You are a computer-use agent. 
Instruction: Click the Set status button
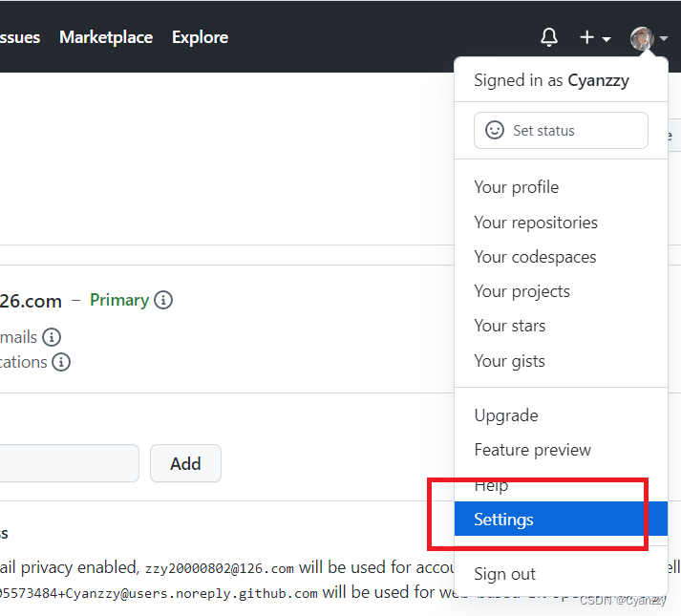(x=561, y=130)
